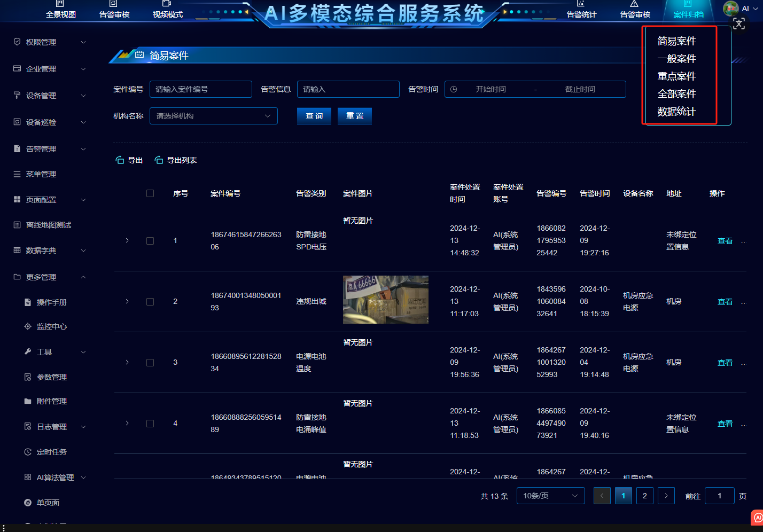Click the 企业管理 sidebar icon

coord(17,68)
